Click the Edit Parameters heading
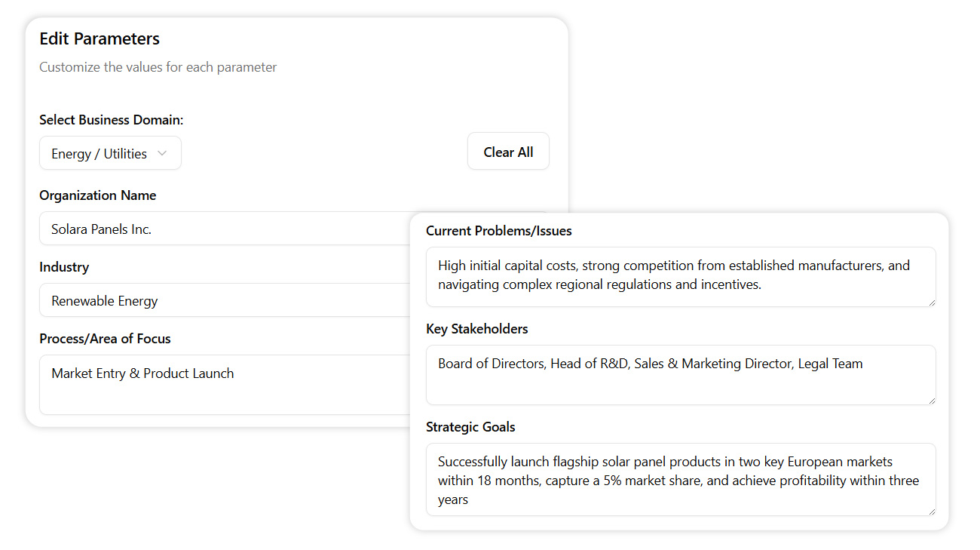 (x=100, y=38)
